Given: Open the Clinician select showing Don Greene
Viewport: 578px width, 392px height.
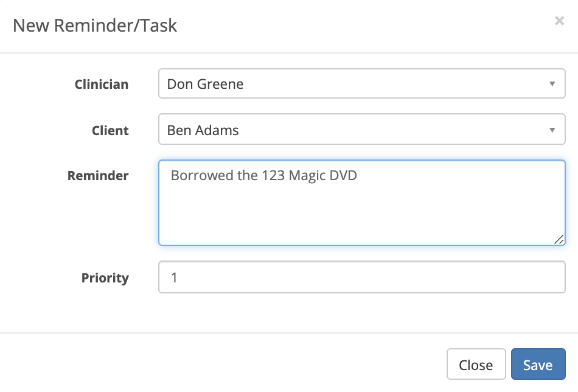Looking at the screenshot, I should [x=361, y=83].
